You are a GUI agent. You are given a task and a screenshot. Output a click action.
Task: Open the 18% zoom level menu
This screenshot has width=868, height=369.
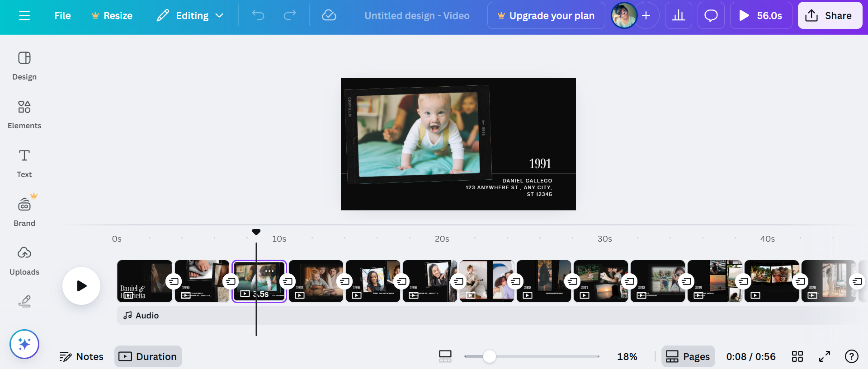coord(627,357)
